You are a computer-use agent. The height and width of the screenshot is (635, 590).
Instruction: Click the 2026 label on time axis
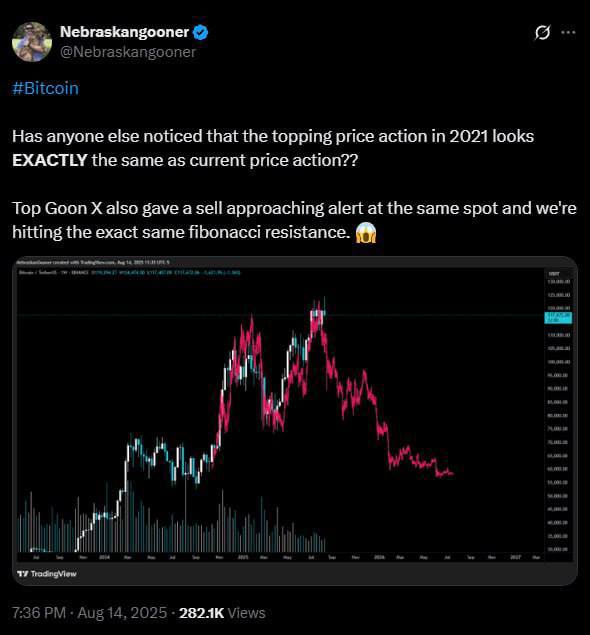379,557
